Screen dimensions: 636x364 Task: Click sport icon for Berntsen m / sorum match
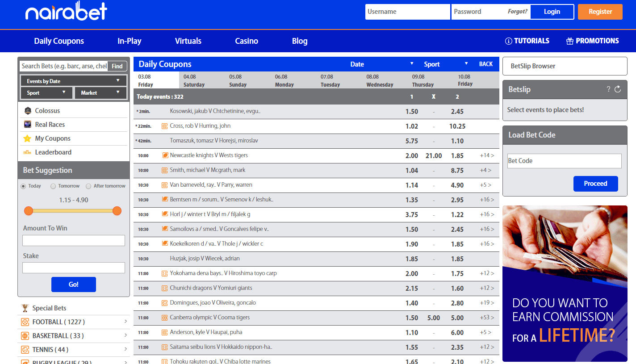pos(165,200)
